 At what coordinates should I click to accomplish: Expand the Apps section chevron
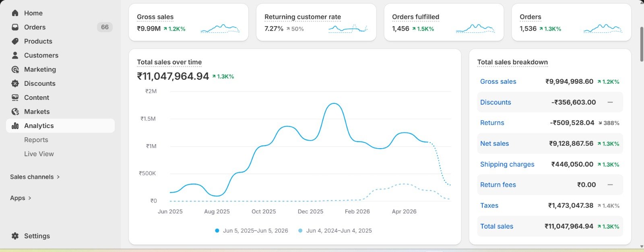(x=30, y=198)
